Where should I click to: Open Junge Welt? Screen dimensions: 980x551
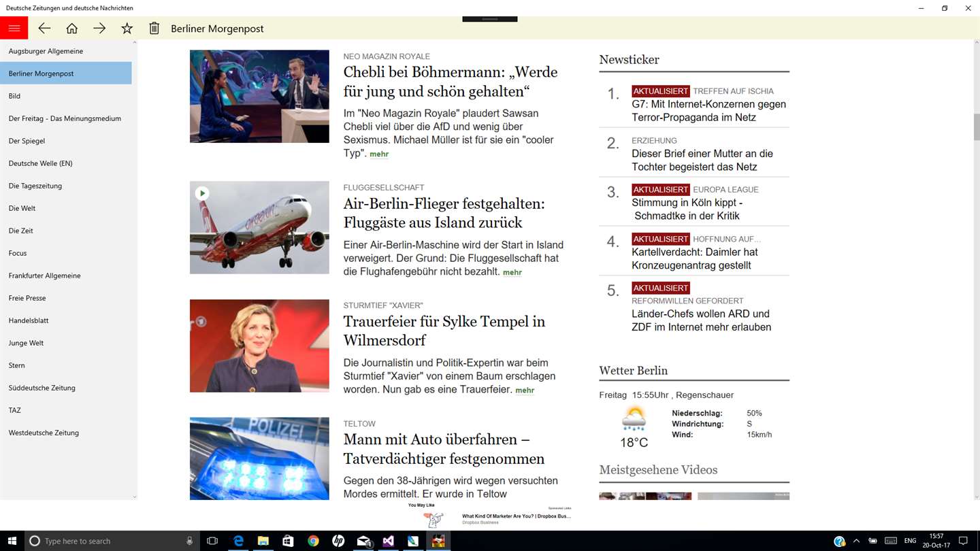[x=66, y=343]
